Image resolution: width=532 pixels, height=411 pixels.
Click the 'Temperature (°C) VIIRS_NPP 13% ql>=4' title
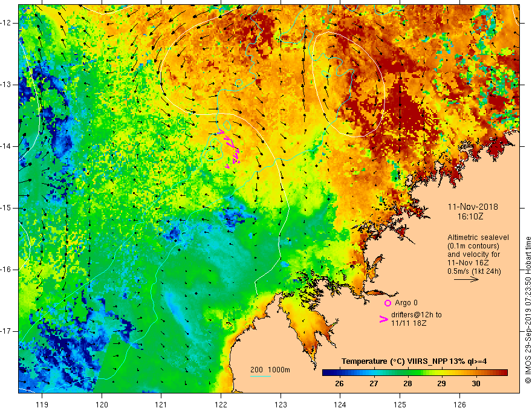coord(414,361)
